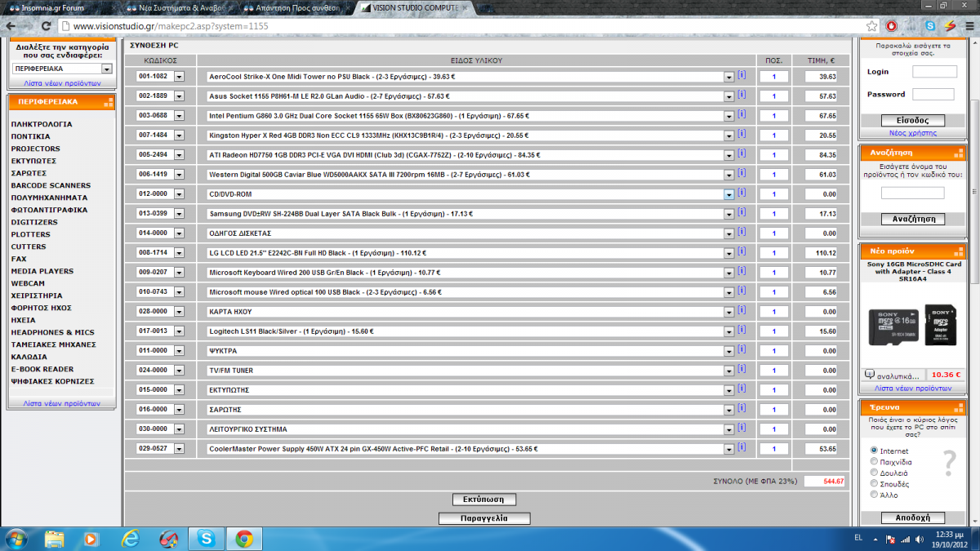
Task: Click the Skype extension icon in Chrome toolbar
Action: pyautogui.click(x=930, y=26)
